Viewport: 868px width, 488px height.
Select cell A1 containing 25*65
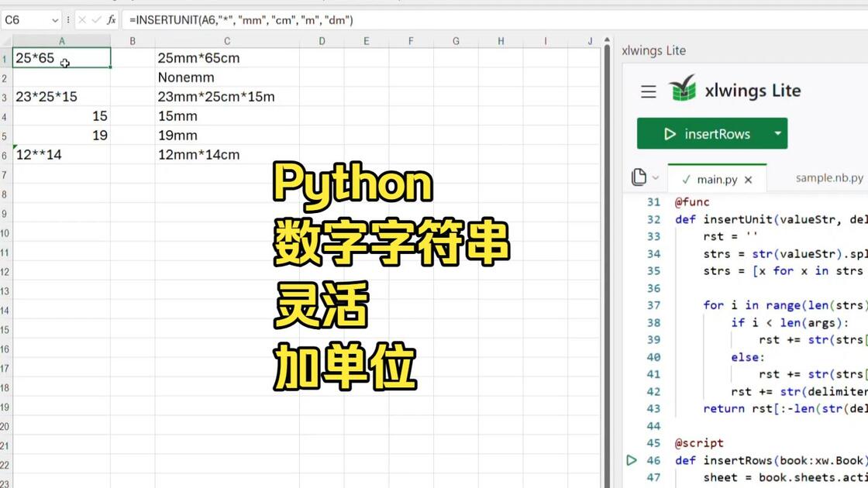click(61, 58)
